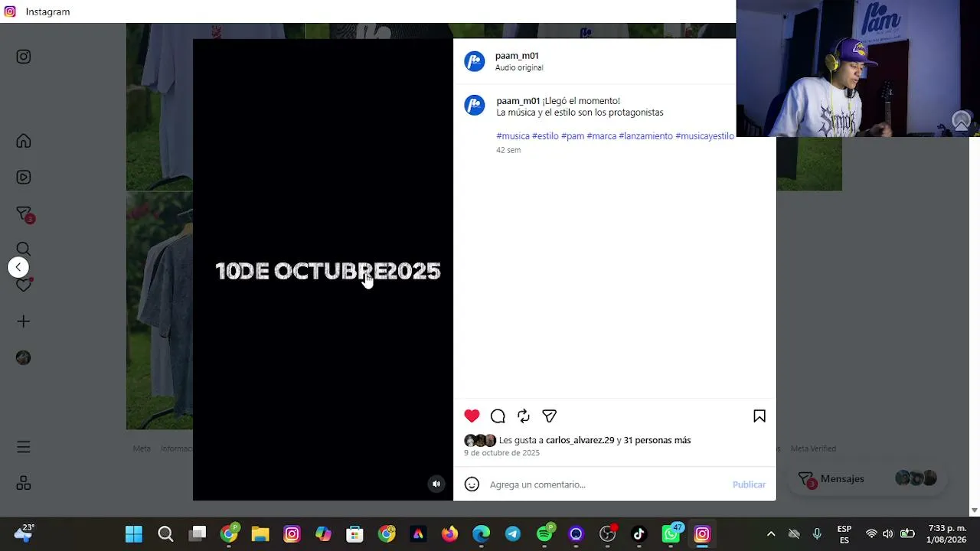Viewport: 980px width, 551px height.
Task: Open the emoji picker for the comment
Action: 472,484
